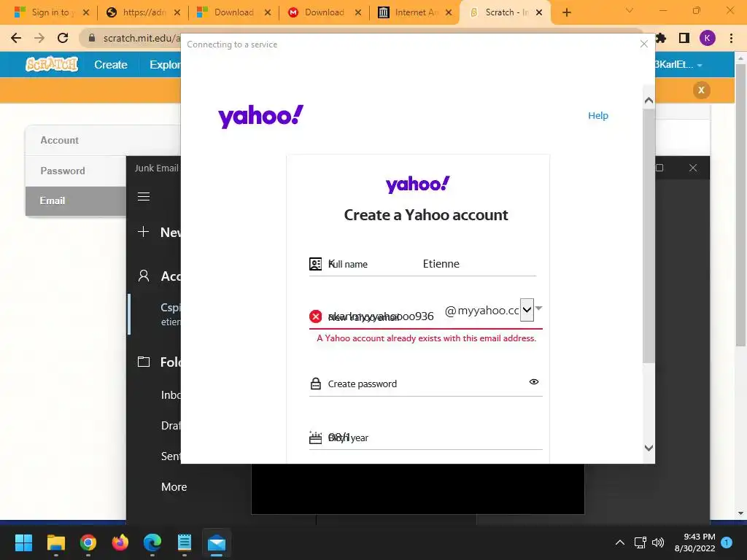Open the hamburger menu in Mail app

(x=144, y=197)
